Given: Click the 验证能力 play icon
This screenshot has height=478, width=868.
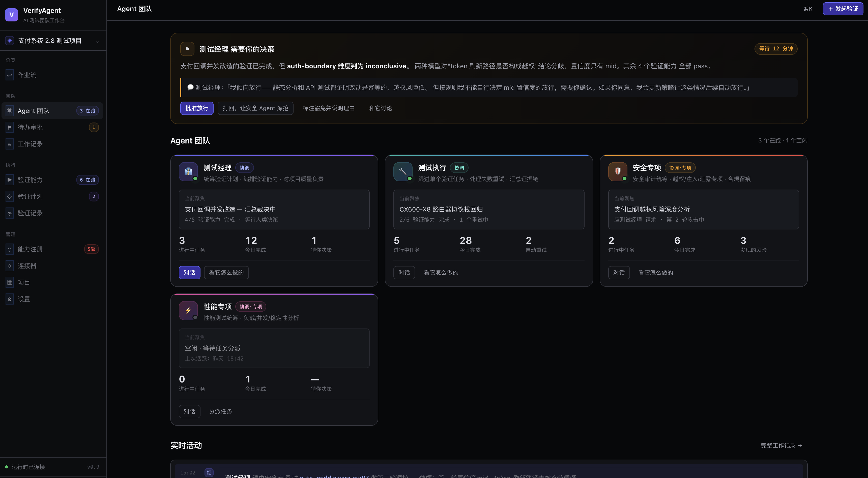Looking at the screenshot, I should [x=10, y=180].
